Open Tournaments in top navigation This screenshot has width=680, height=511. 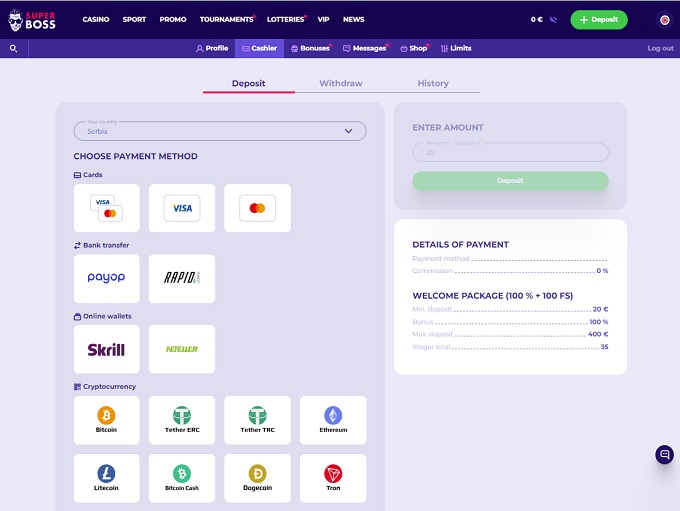click(226, 19)
